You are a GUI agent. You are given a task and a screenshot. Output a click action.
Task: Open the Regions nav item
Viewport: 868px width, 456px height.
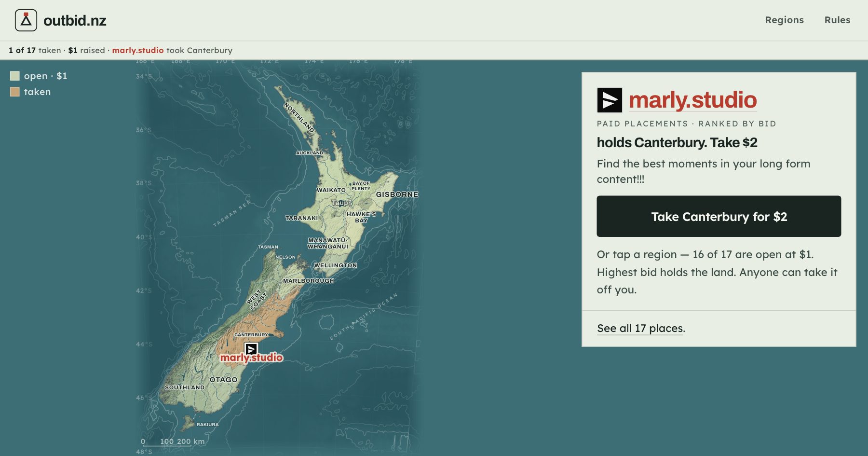(784, 20)
